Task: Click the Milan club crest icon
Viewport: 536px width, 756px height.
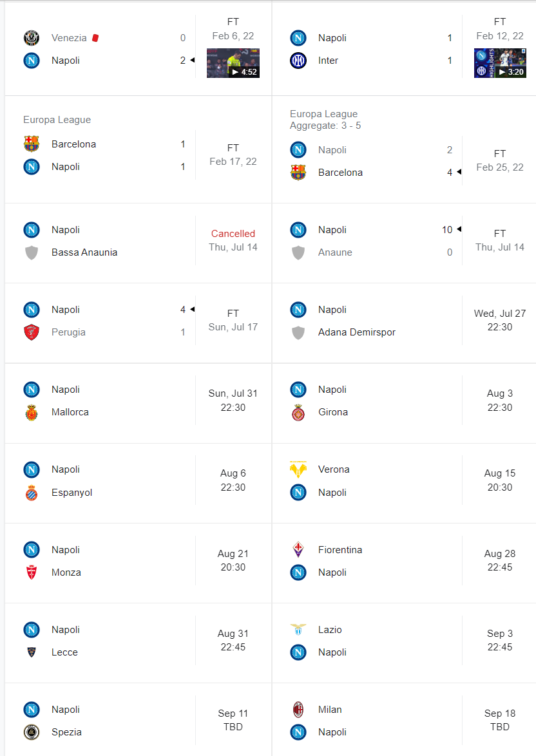Action: (298, 709)
